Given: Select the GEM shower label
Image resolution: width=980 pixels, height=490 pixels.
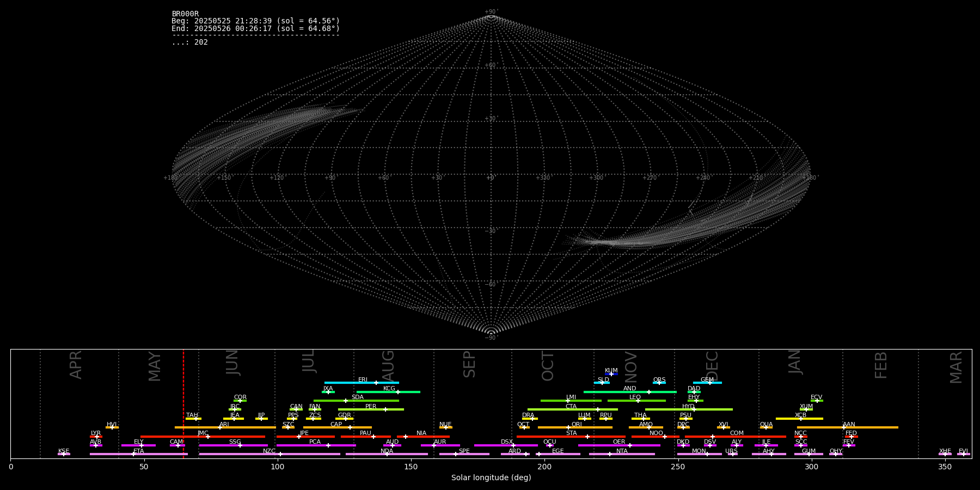Looking at the screenshot, I should coord(707,380).
